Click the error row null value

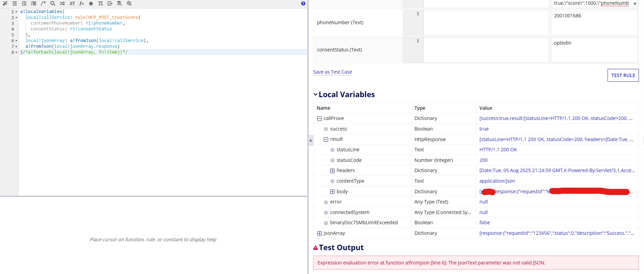[x=483, y=202]
